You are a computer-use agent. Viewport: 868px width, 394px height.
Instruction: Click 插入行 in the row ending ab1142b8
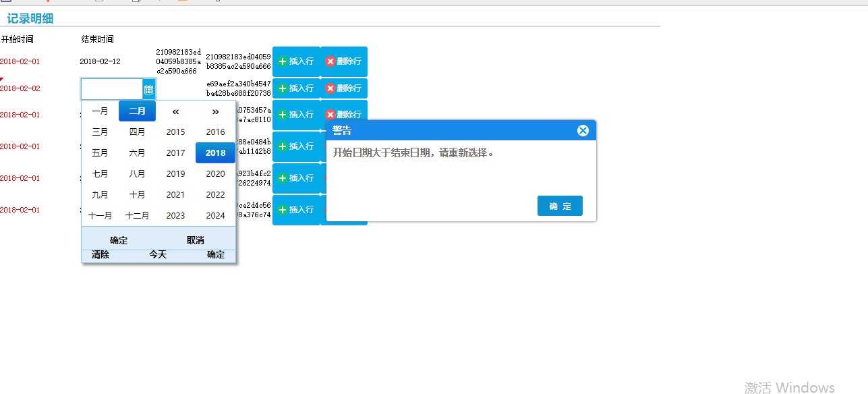point(296,146)
